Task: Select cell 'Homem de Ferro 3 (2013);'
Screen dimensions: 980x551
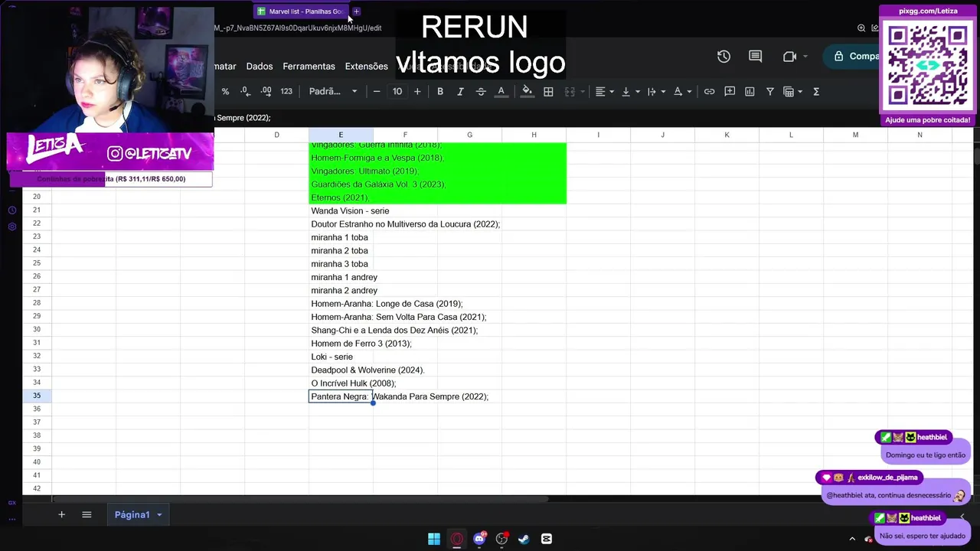Action: point(361,344)
